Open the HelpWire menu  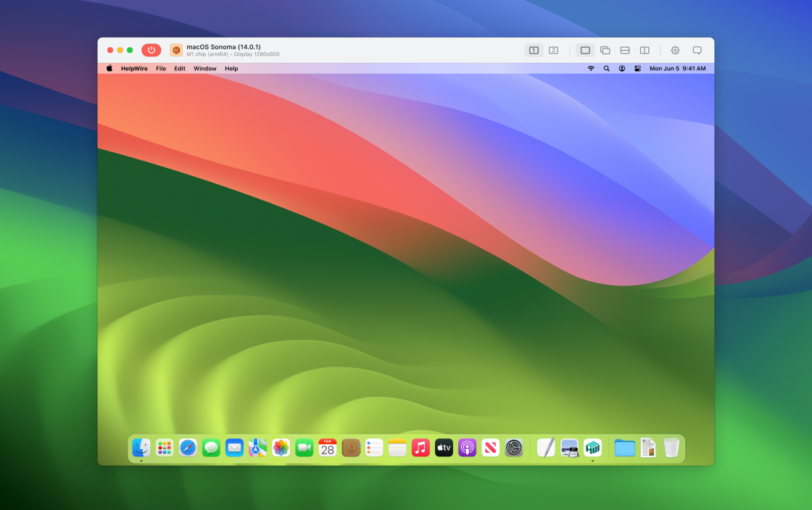tap(134, 68)
